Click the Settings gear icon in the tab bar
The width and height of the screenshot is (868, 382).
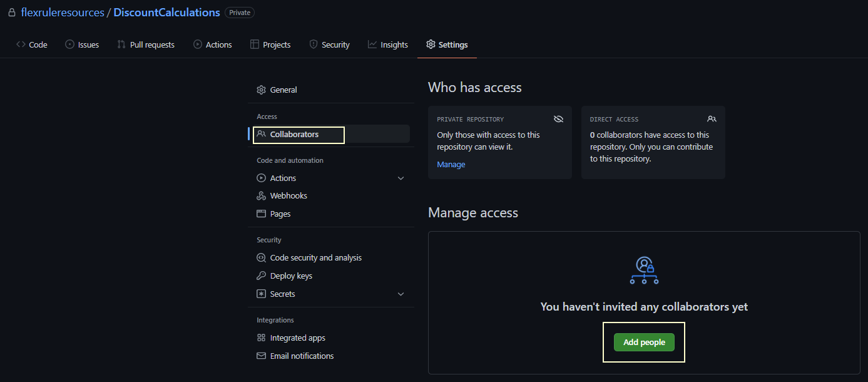pos(431,44)
